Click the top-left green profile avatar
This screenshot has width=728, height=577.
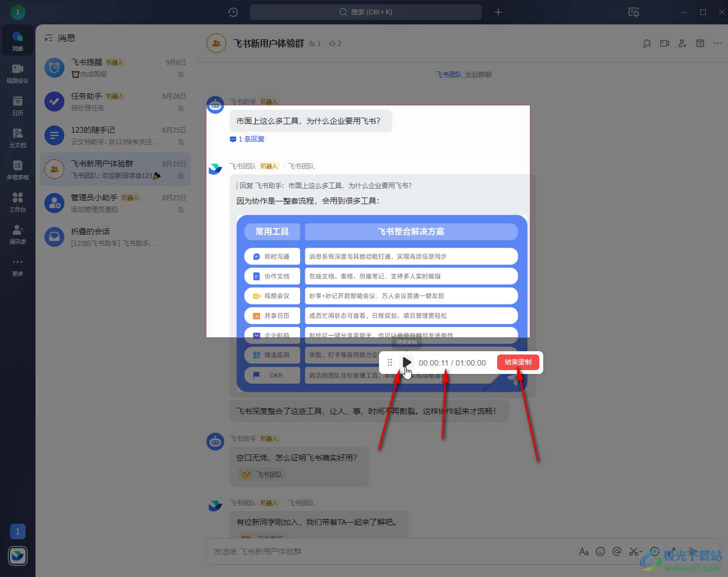(17, 12)
